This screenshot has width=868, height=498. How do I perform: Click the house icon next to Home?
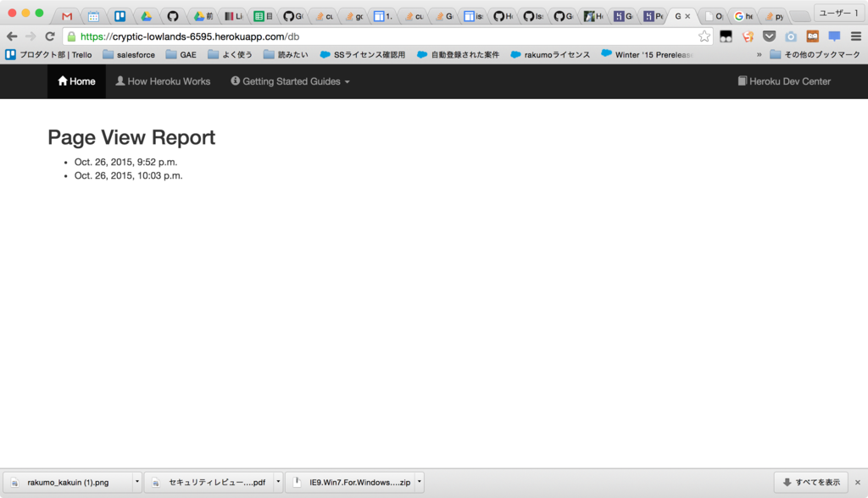coord(63,81)
